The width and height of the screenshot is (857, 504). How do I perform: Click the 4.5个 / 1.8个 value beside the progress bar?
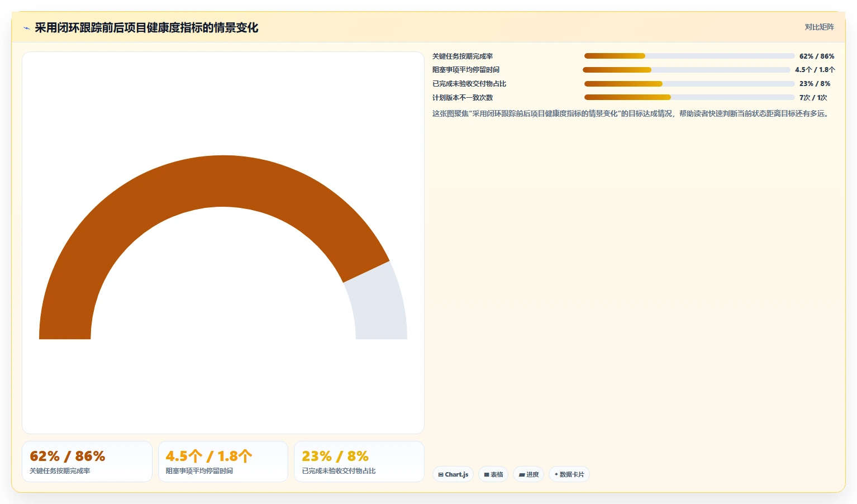[x=815, y=70]
